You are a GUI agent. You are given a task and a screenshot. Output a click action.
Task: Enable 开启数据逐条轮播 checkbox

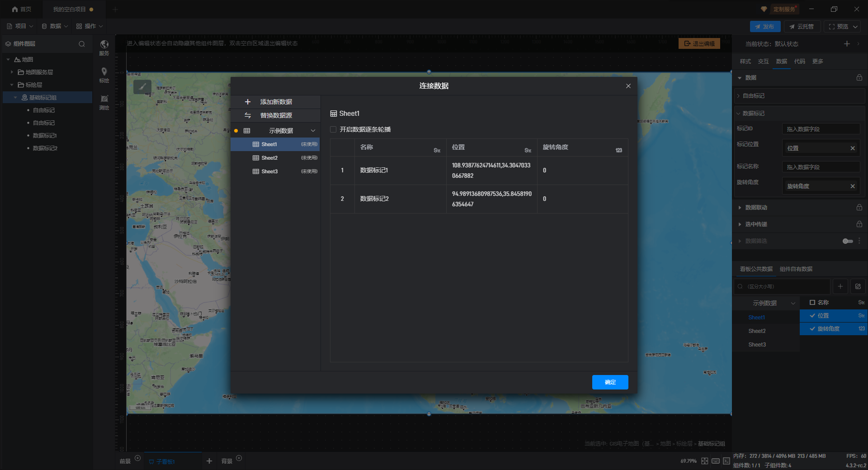[x=334, y=129]
